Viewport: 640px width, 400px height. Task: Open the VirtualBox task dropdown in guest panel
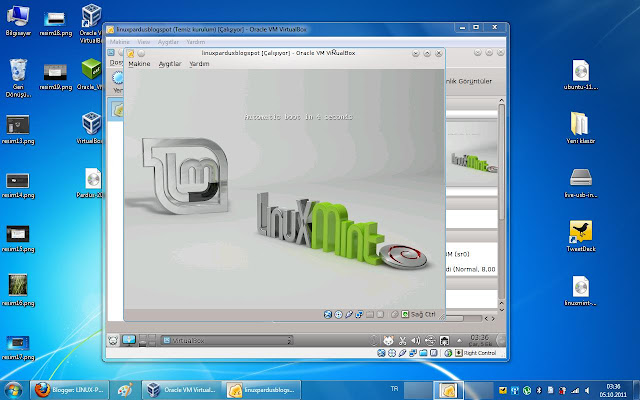tap(227, 340)
